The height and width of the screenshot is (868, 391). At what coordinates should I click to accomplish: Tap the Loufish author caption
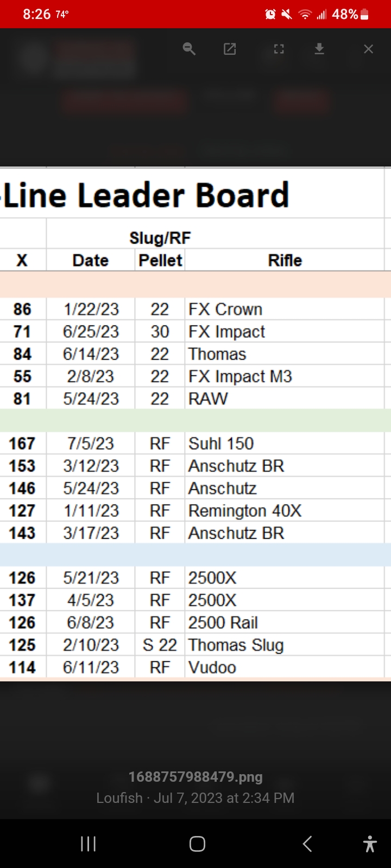119,798
